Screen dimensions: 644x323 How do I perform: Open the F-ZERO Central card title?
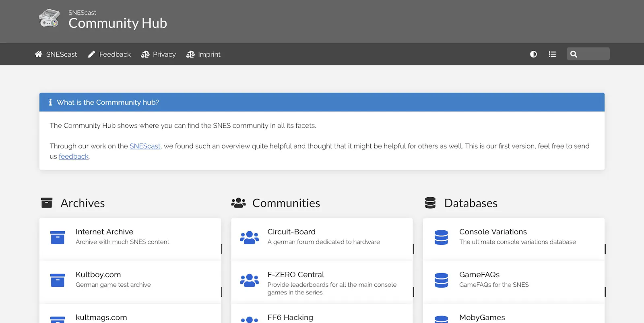[295, 274]
